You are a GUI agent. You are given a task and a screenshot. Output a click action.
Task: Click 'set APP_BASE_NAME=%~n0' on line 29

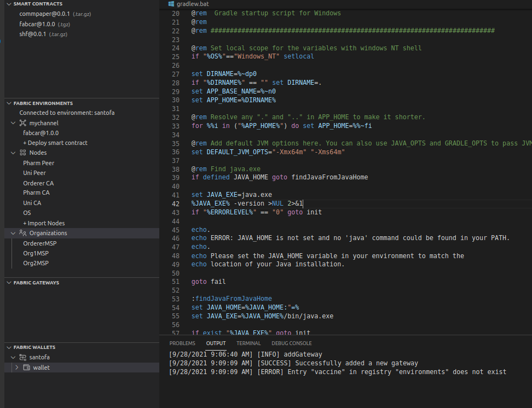click(x=233, y=91)
